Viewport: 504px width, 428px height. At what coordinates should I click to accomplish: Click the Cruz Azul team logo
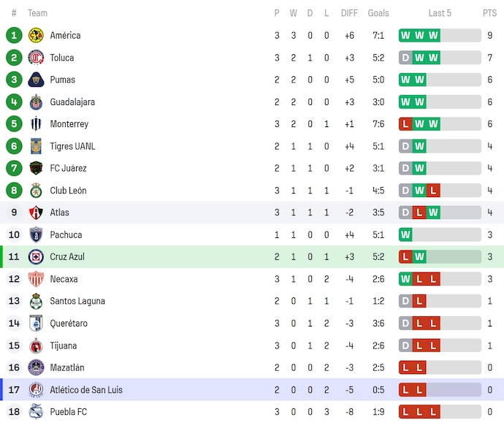[x=36, y=257]
